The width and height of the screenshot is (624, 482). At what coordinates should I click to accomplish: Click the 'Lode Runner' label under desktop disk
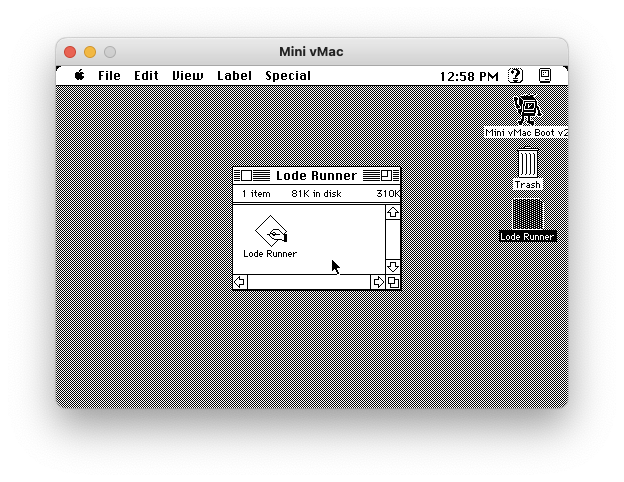tap(527, 236)
